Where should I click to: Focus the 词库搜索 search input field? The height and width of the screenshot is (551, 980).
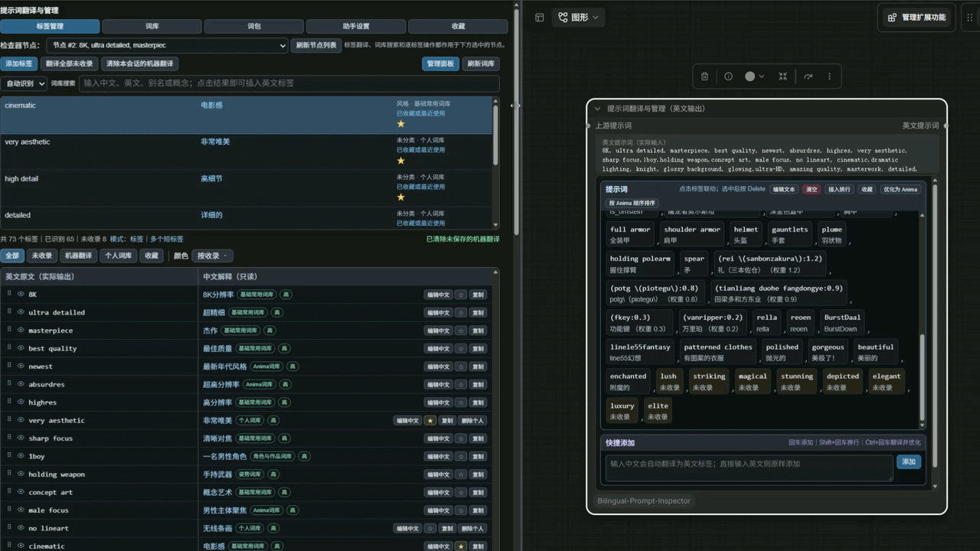tap(289, 83)
